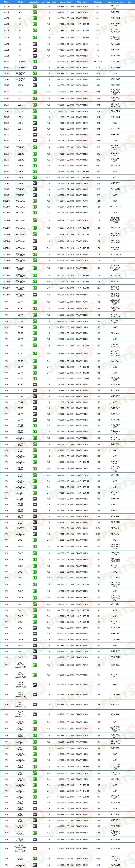This screenshot has height=868, width=135.
Task: Select the IBIZA model cell
Action: (20, 85)
